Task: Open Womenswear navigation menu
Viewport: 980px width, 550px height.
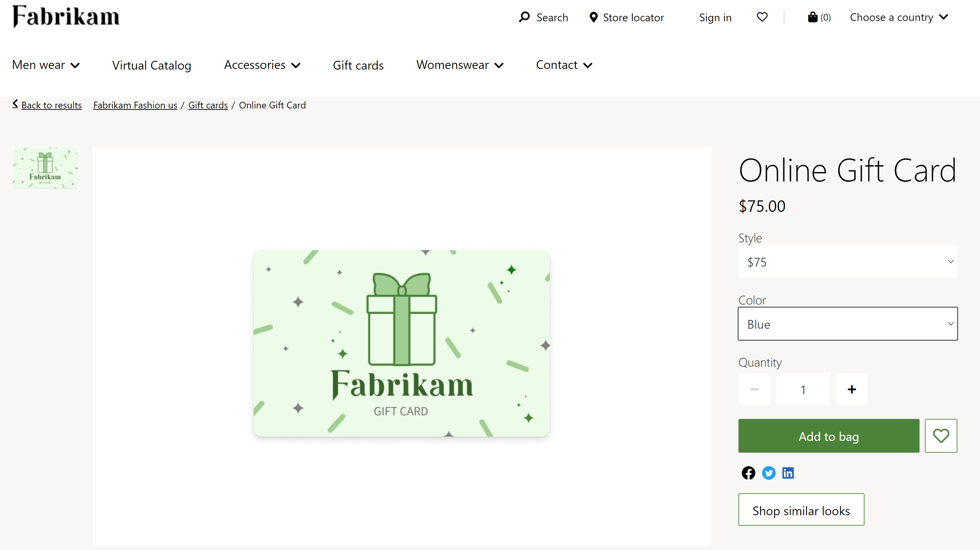Action: (460, 65)
